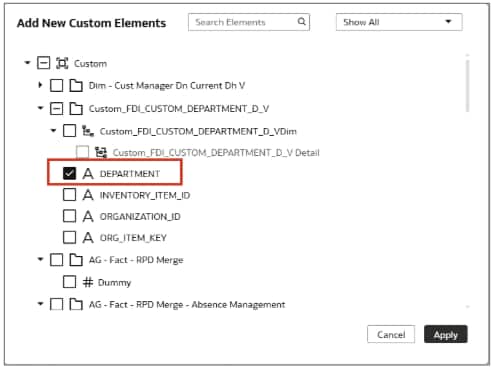The height and width of the screenshot is (370, 495).
Task: Click the Custom_FDI_CUSTOM_DEPARTMENT_D_VDim label
Action: (198, 131)
